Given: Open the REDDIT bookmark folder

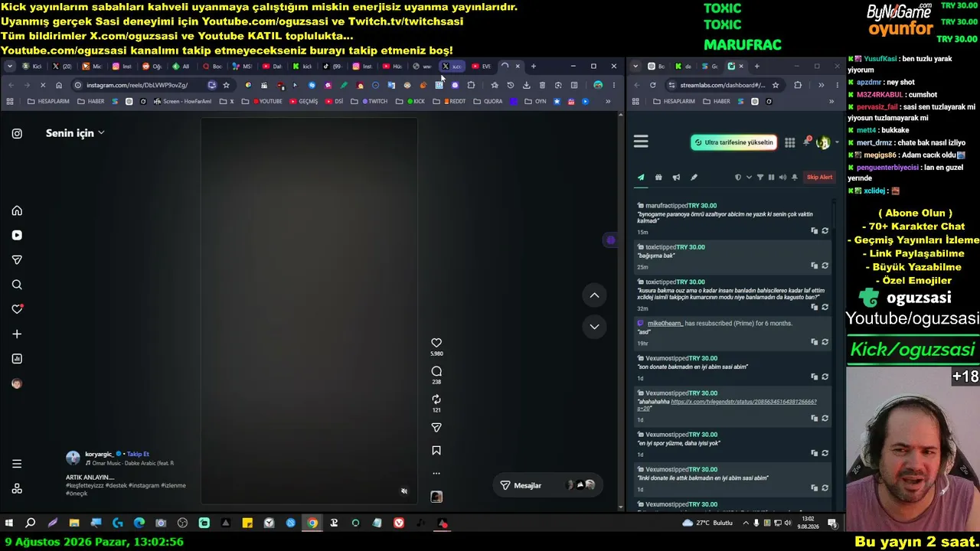Looking at the screenshot, I should [x=449, y=101].
